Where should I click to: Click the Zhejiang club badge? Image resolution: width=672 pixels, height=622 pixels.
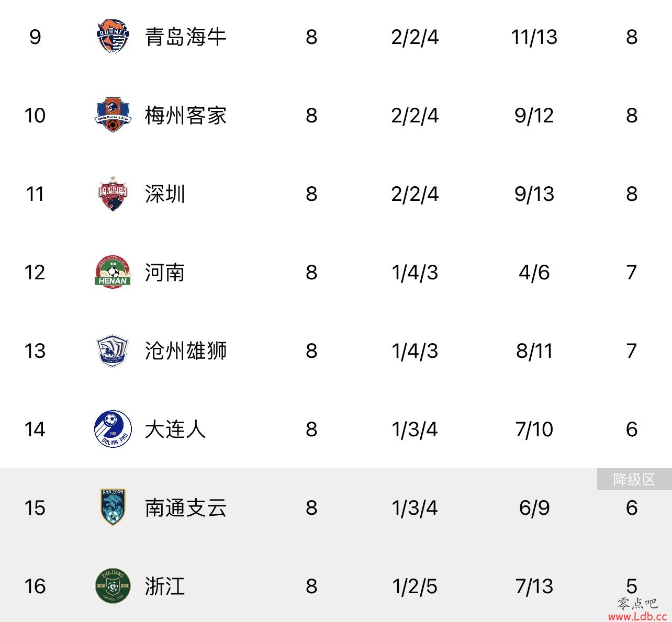(x=113, y=586)
